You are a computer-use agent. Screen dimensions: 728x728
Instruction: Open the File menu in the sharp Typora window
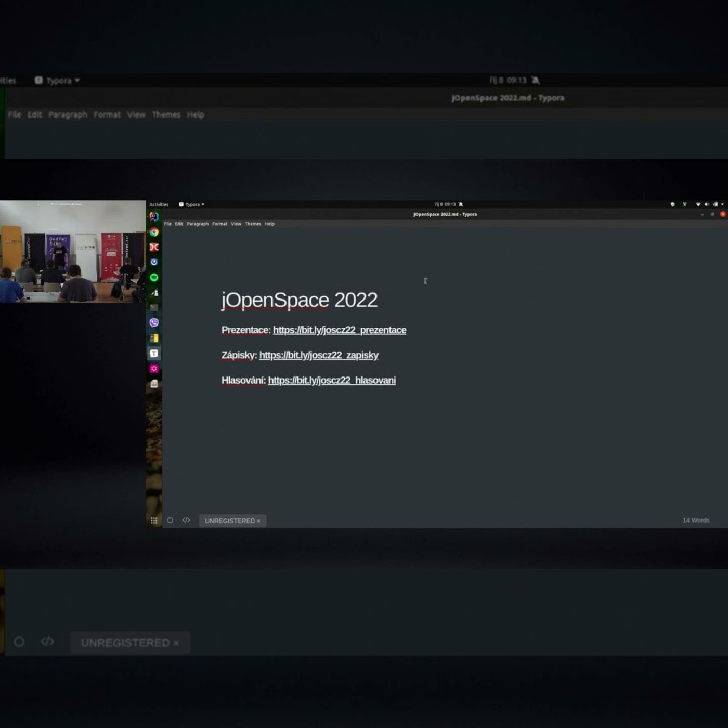167,224
